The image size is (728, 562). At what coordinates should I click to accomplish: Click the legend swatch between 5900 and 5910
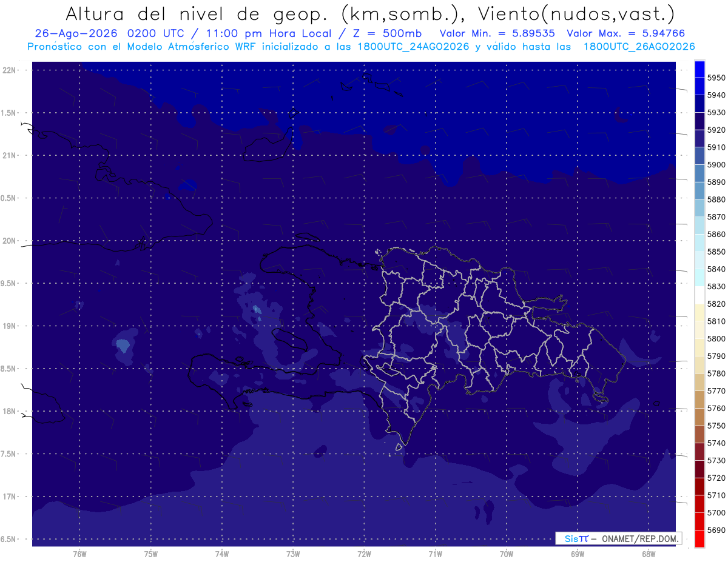(699, 156)
